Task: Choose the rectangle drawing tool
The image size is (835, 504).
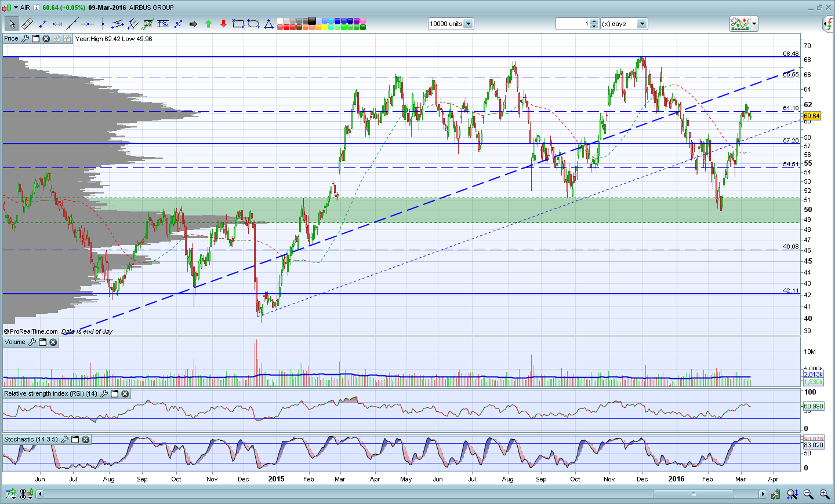Action: (x=238, y=24)
